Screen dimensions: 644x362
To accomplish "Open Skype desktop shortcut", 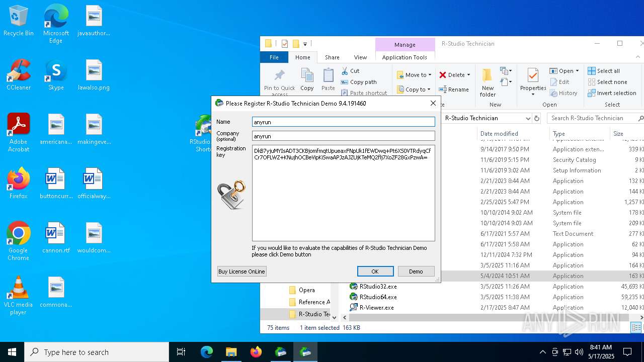I will pos(56,75).
